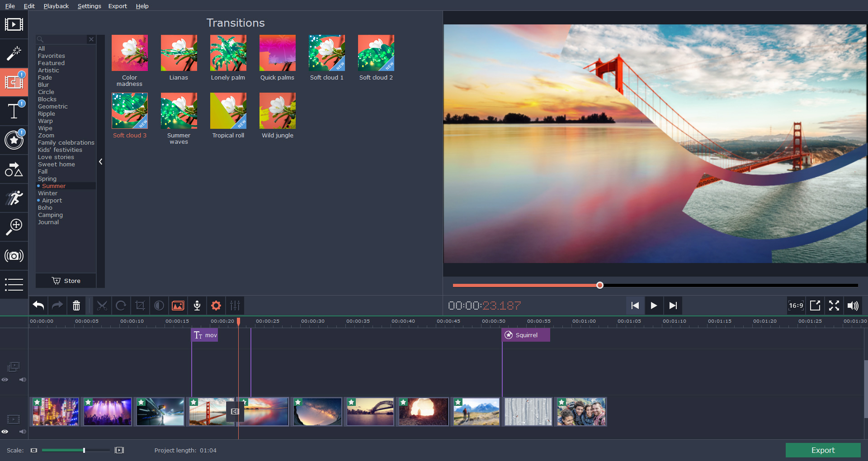Open the Crop tool
The width and height of the screenshot is (868, 461).
[140, 306]
